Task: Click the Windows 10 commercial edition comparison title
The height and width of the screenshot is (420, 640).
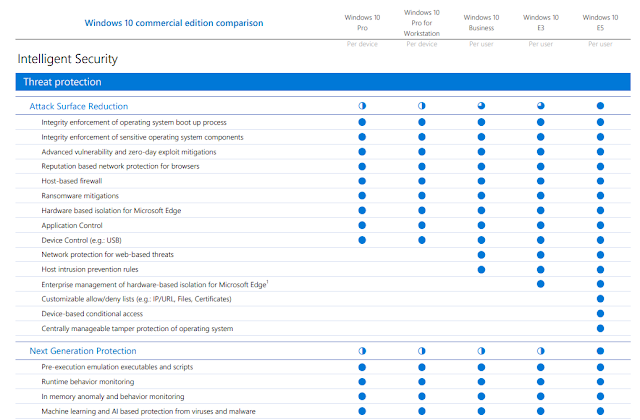Action: tap(174, 23)
